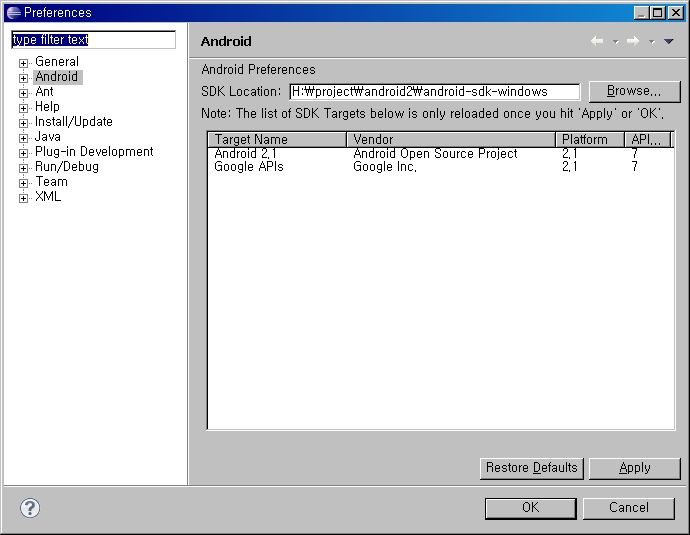
Task: Select Help preference category
Action: 47,106
